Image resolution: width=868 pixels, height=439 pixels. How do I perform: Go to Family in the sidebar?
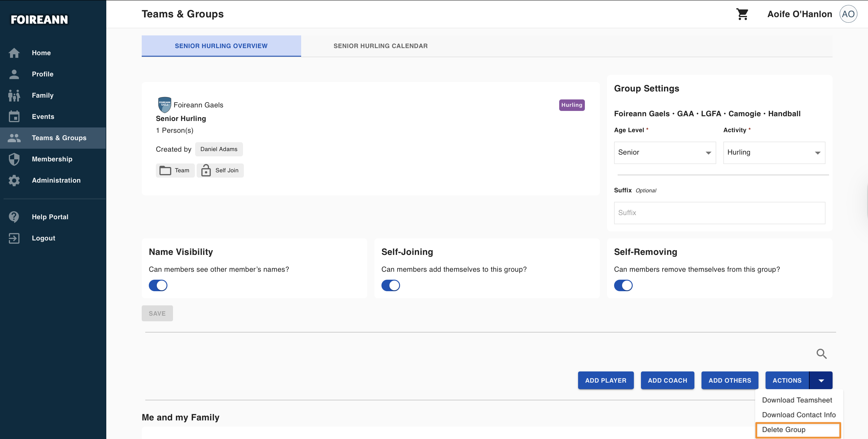43,95
